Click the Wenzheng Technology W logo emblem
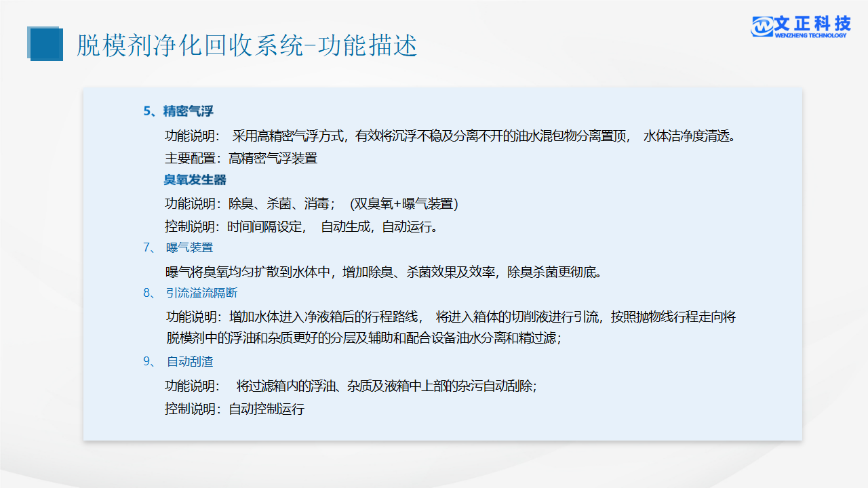868x488 pixels. pyautogui.click(x=762, y=26)
